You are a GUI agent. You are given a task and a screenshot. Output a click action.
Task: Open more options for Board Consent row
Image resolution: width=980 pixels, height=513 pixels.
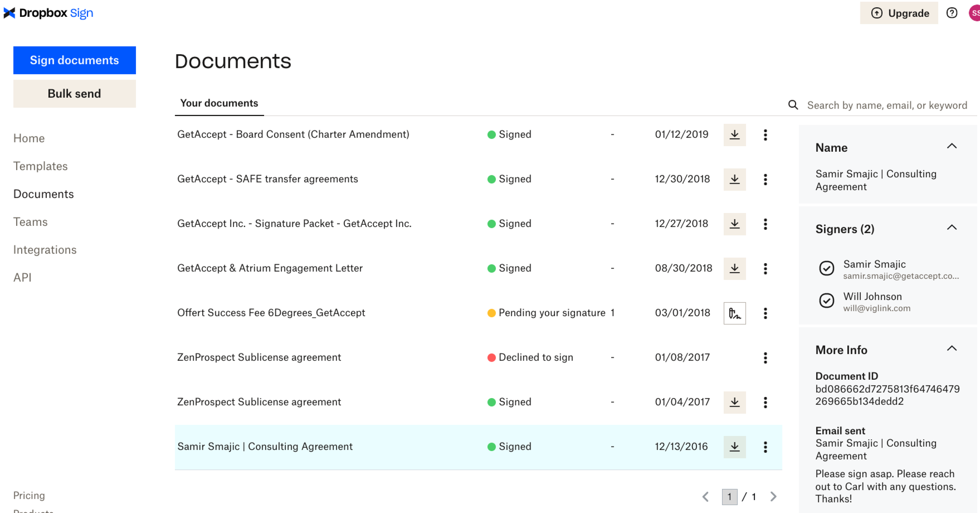pyautogui.click(x=765, y=135)
